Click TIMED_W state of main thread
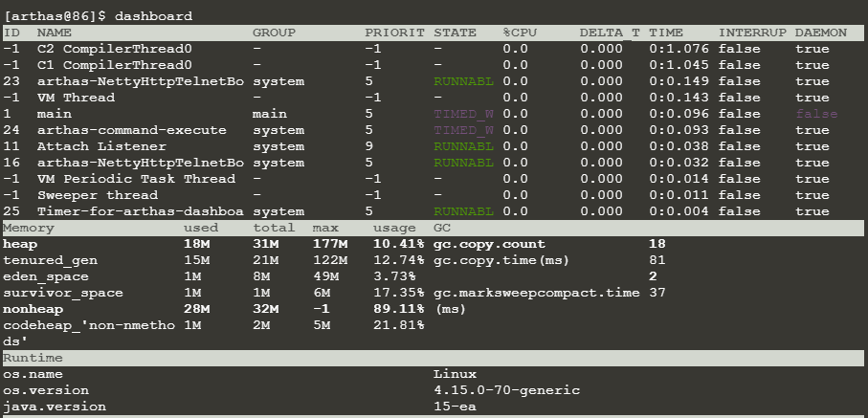 coord(464,114)
